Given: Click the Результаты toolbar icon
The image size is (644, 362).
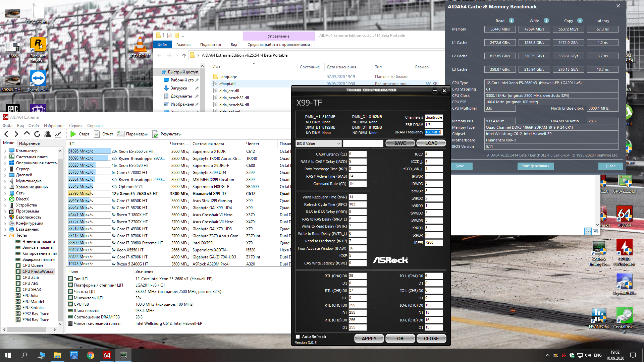Looking at the screenshot, I should point(155,134).
